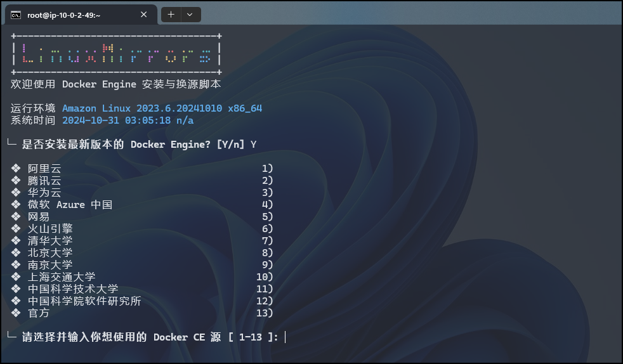Click the '清华大学' mirror row
This screenshot has width=623, height=364.
pos(142,240)
